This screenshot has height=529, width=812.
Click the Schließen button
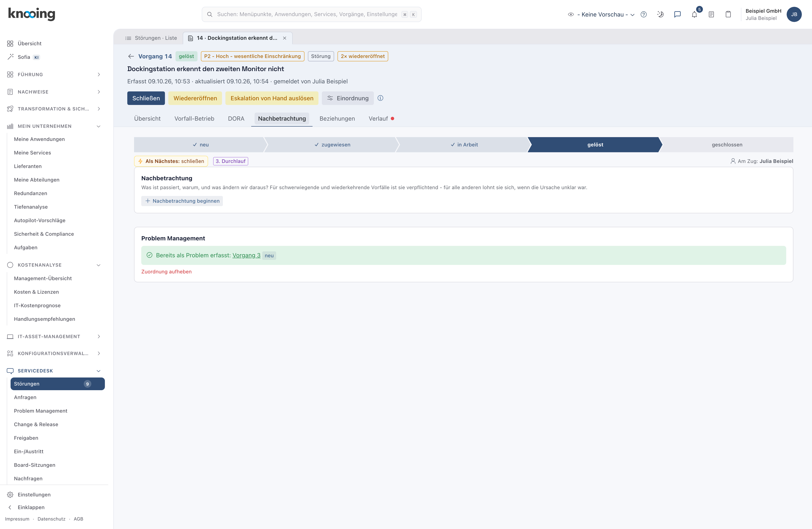pyautogui.click(x=146, y=98)
